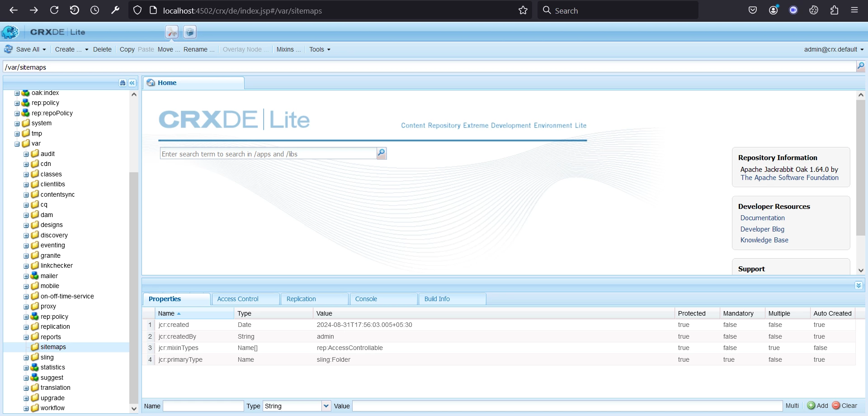Click the property Name input field

(x=203, y=406)
